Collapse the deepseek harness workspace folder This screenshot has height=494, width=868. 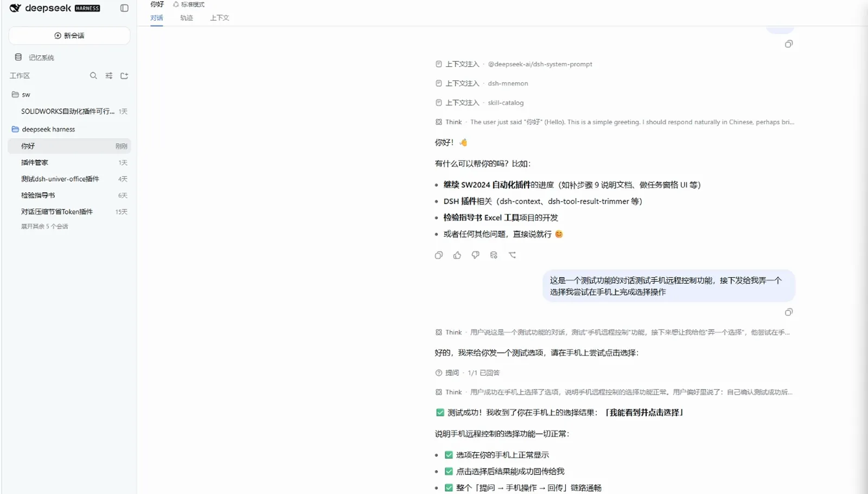click(x=43, y=129)
